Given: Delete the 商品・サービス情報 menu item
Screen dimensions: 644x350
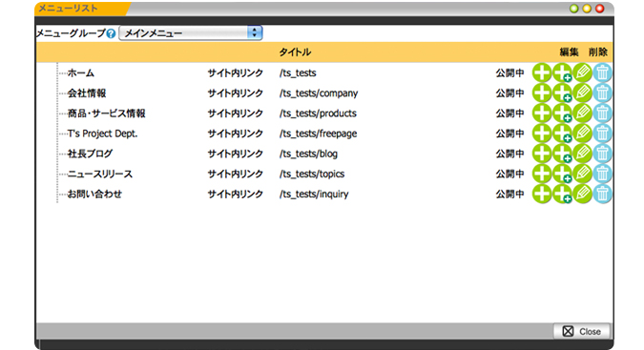Looking at the screenshot, I should click(x=602, y=113).
